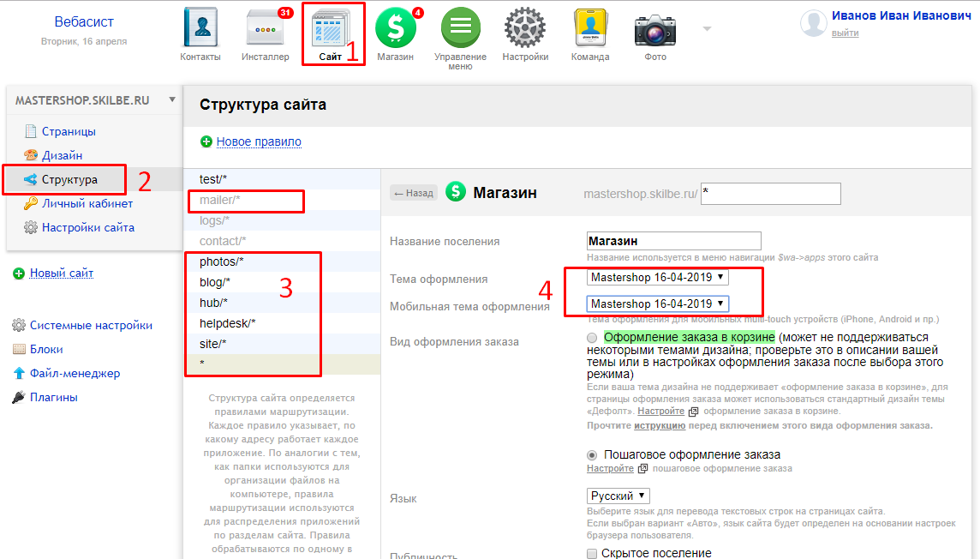Open the Фото camera icon
Image resolution: width=980 pixels, height=559 pixels.
655,29
